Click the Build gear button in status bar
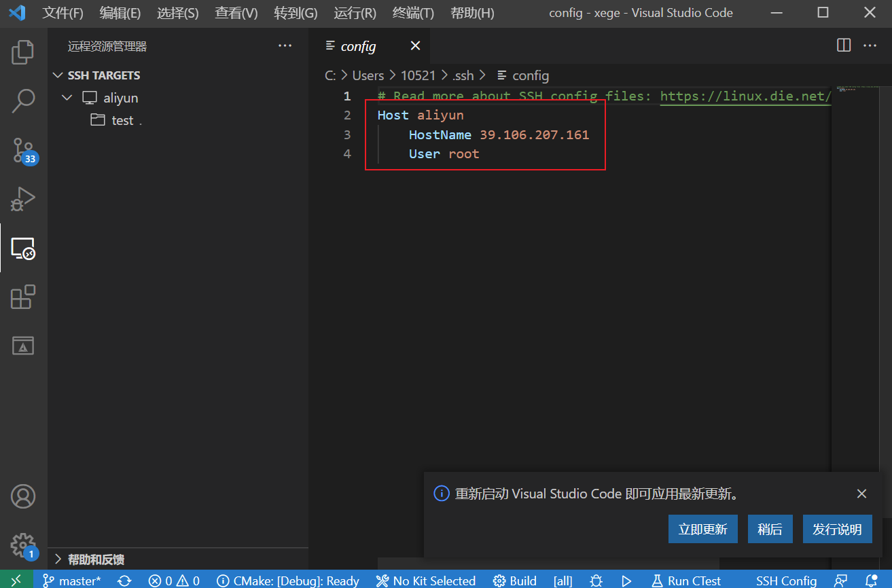 tap(515, 581)
